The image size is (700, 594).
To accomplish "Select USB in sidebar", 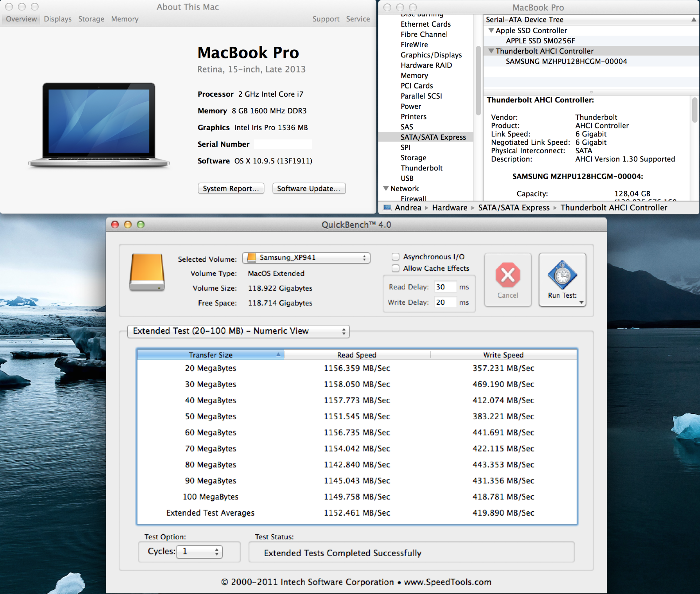I will pos(407,178).
